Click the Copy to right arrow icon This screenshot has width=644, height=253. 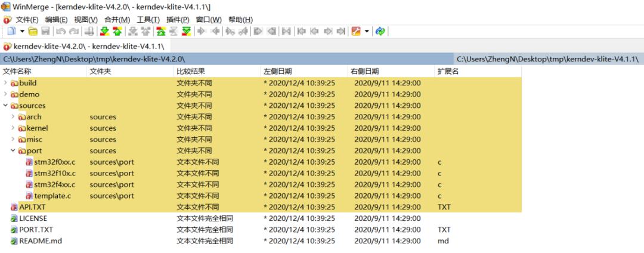[x=202, y=31]
